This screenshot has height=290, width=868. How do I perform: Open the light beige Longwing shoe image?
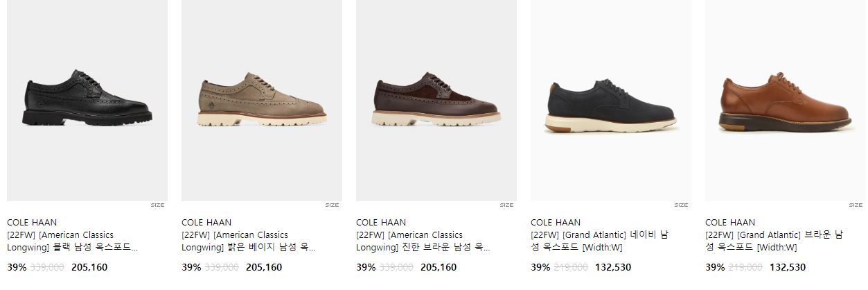[262, 101]
